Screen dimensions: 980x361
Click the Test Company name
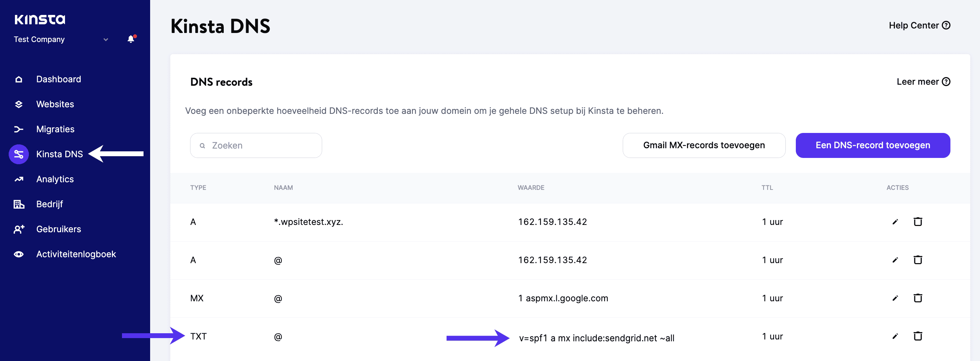39,40
